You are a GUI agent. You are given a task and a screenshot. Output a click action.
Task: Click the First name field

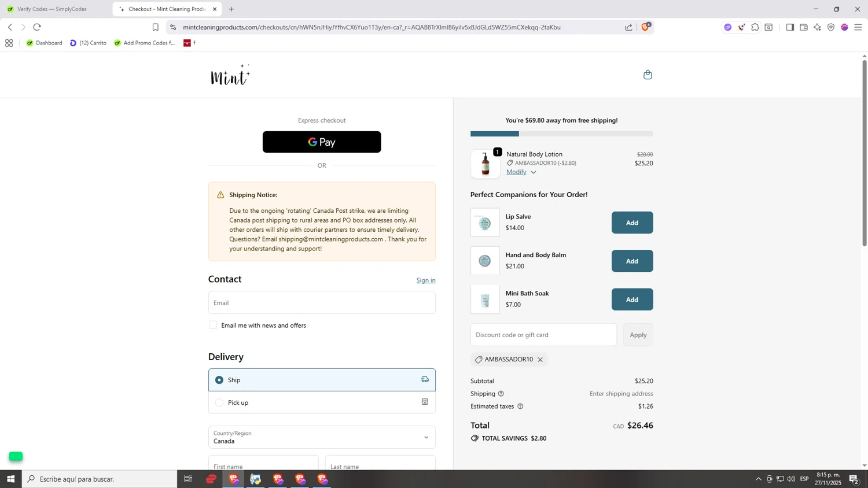tap(263, 463)
